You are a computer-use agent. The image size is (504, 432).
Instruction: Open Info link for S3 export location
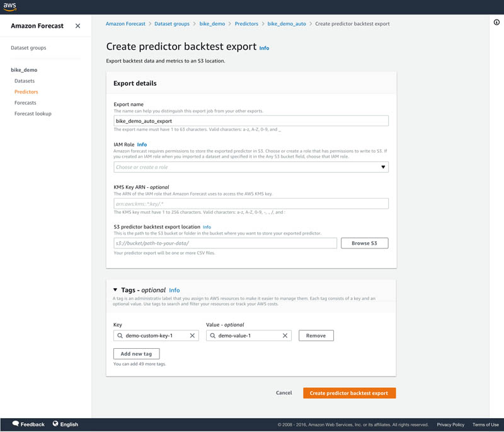pos(207,227)
